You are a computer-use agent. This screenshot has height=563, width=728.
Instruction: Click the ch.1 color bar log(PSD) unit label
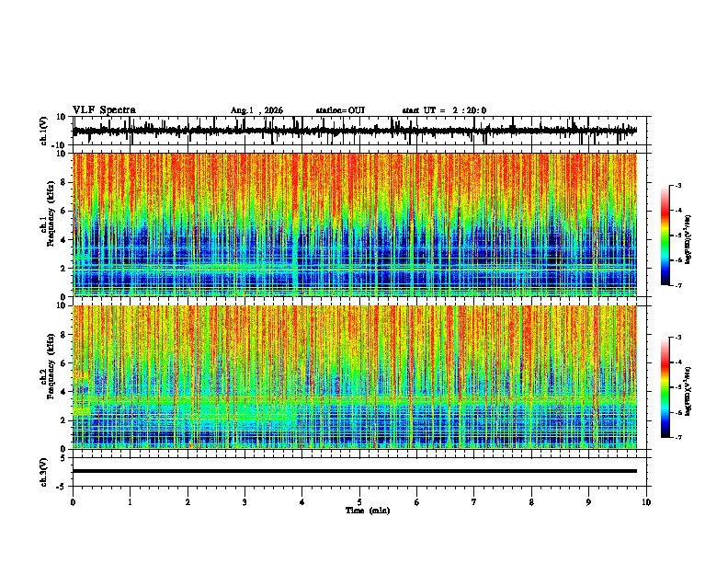click(688, 239)
